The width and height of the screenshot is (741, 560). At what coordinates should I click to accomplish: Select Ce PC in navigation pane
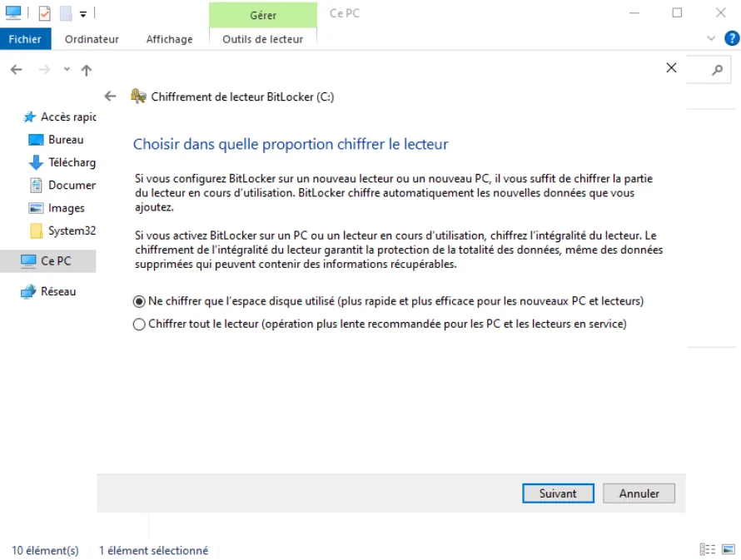(x=47, y=260)
